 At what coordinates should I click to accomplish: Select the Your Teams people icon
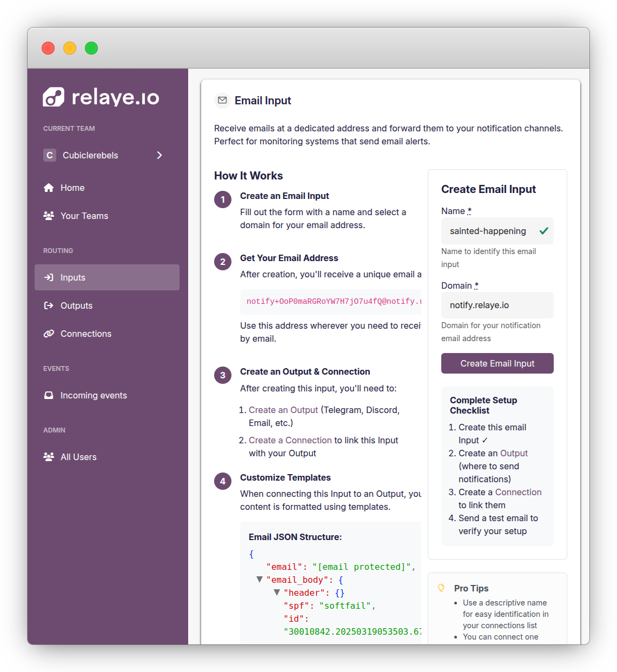[x=49, y=215]
